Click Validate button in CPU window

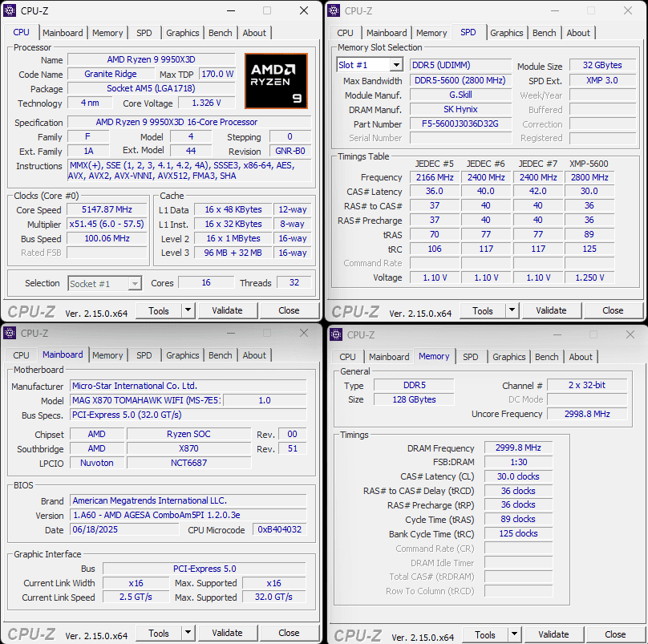point(227,310)
